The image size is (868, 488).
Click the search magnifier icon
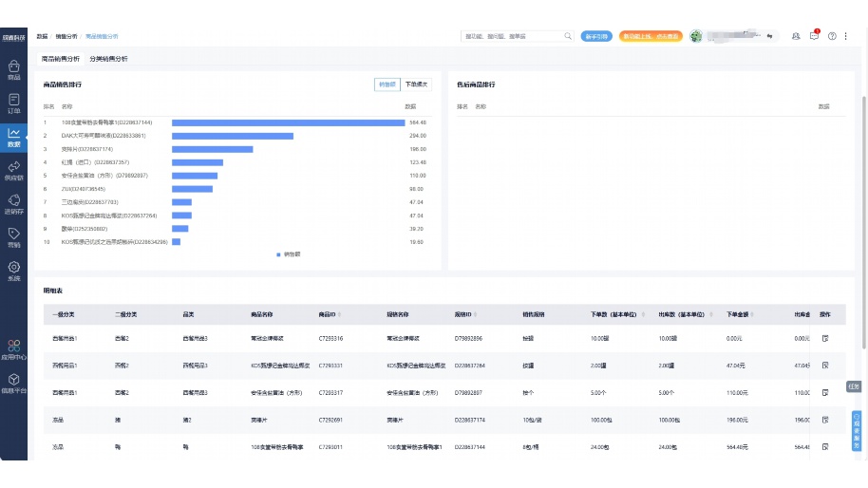pyautogui.click(x=568, y=36)
